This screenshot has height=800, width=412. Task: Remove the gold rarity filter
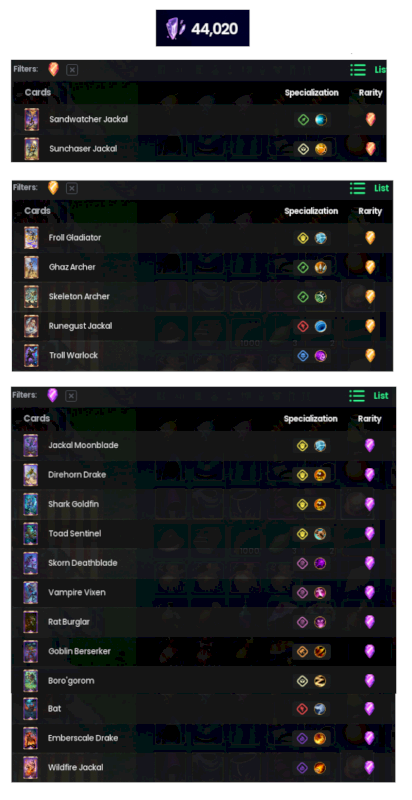pyautogui.click(x=72, y=188)
